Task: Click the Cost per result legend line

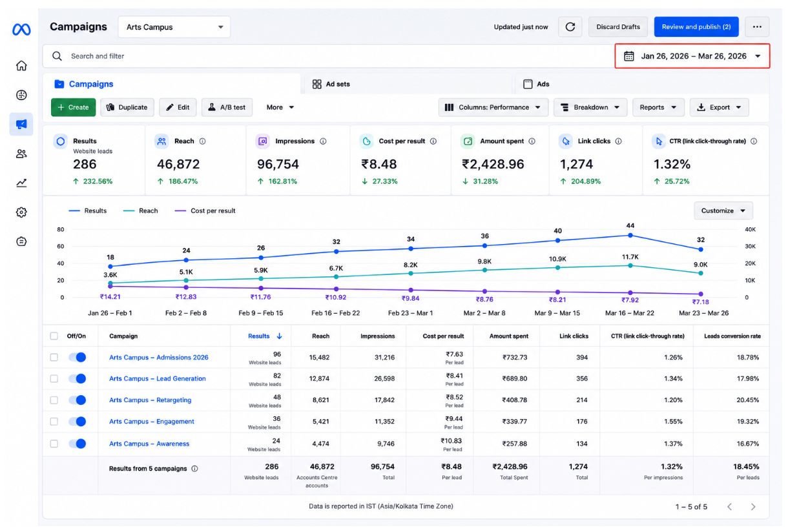Action: 180,210
